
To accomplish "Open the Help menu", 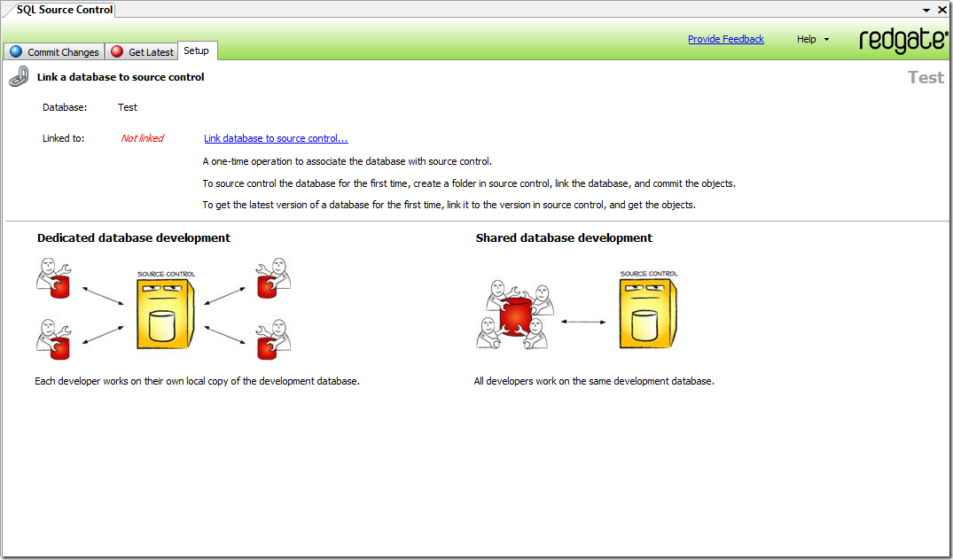I will click(x=807, y=39).
